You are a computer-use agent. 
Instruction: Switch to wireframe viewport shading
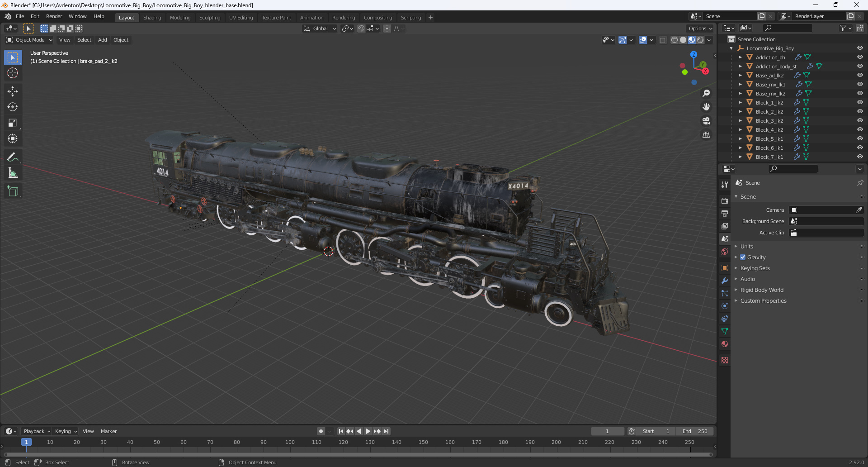click(675, 40)
